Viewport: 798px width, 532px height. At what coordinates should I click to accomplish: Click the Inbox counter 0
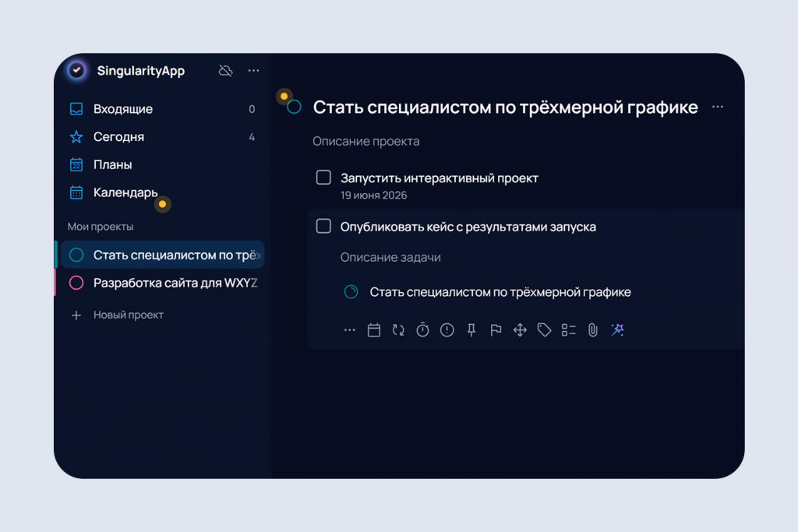tap(252, 109)
